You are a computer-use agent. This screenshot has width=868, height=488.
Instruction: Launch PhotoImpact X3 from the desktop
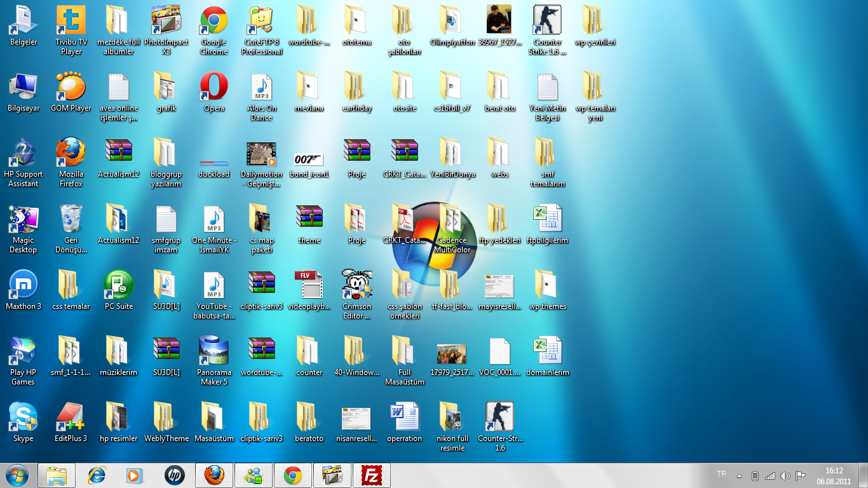[166, 30]
